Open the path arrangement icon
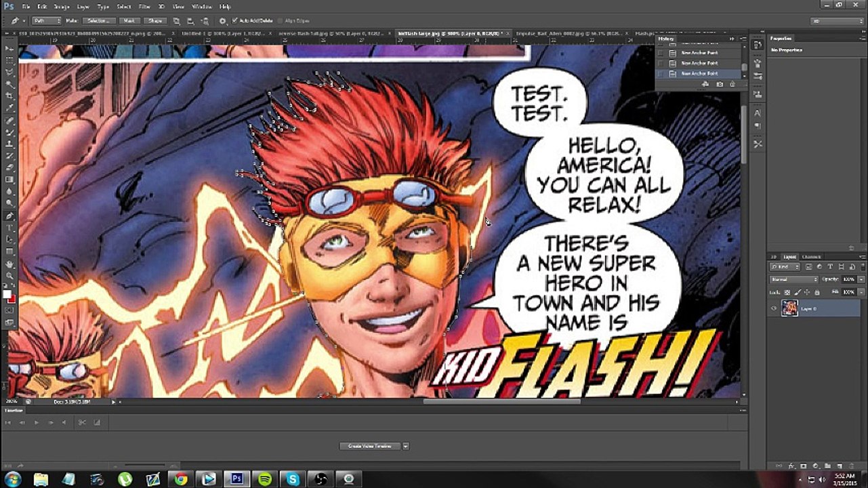 pos(205,21)
